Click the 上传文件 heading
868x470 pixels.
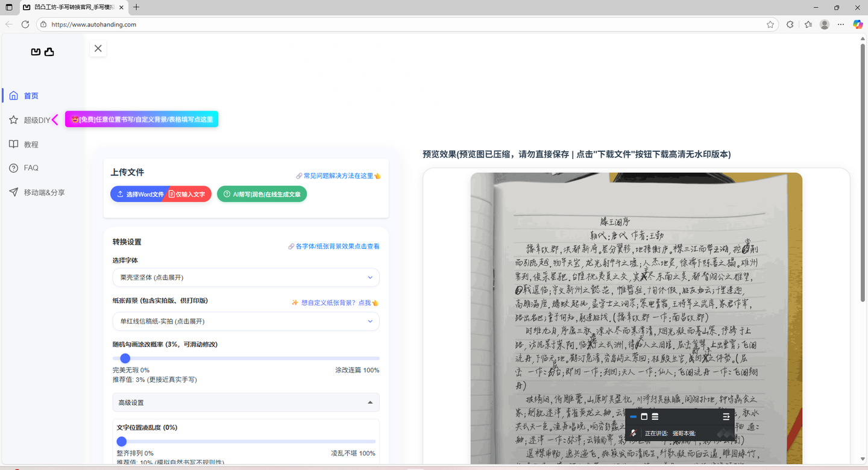click(127, 172)
